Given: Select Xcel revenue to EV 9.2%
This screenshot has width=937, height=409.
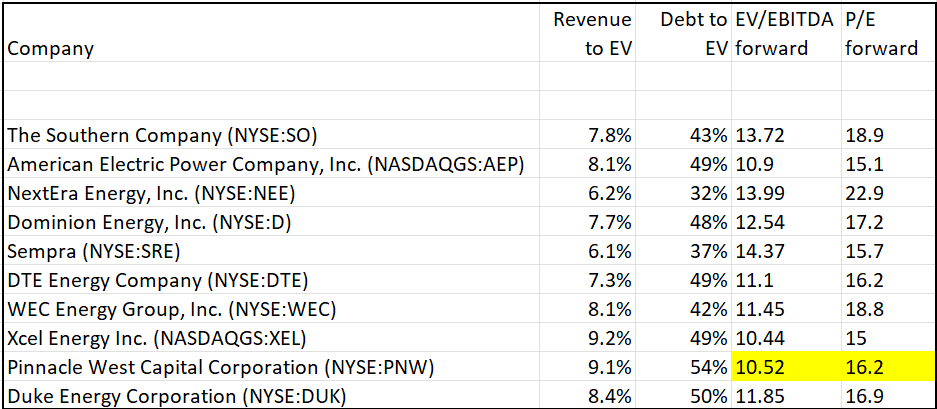Looking at the screenshot, I should pos(587,338).
